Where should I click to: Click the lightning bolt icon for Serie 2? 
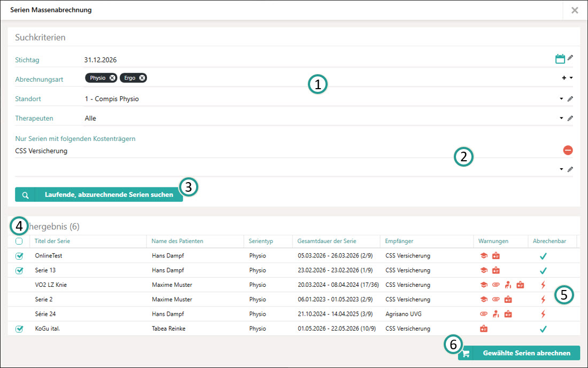[543, 300]
